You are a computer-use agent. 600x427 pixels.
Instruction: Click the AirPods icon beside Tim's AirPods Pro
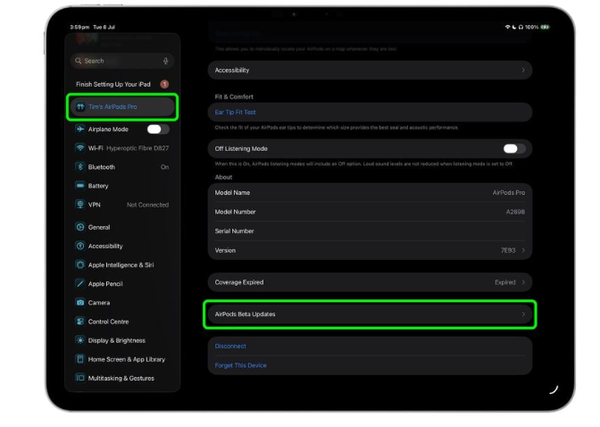tap(80, 107)
